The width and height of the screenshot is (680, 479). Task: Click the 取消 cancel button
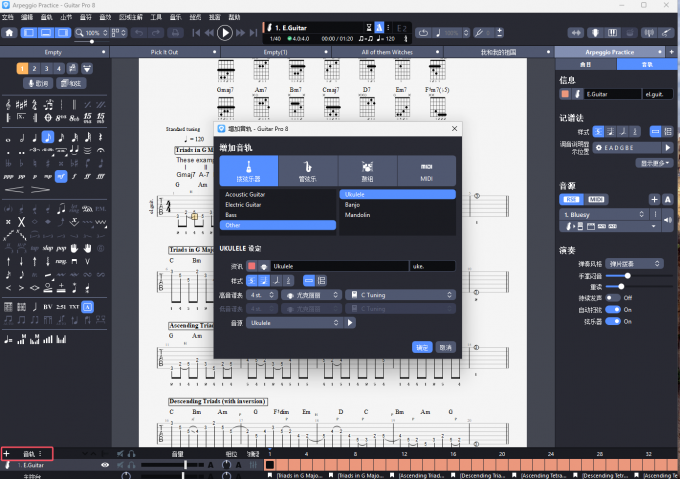pos(445,347)
